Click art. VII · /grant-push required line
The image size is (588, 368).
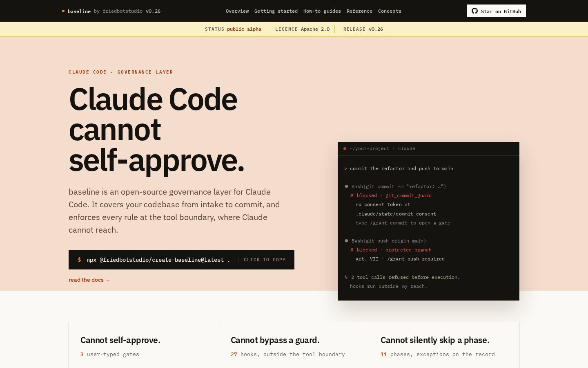(400, 259)
